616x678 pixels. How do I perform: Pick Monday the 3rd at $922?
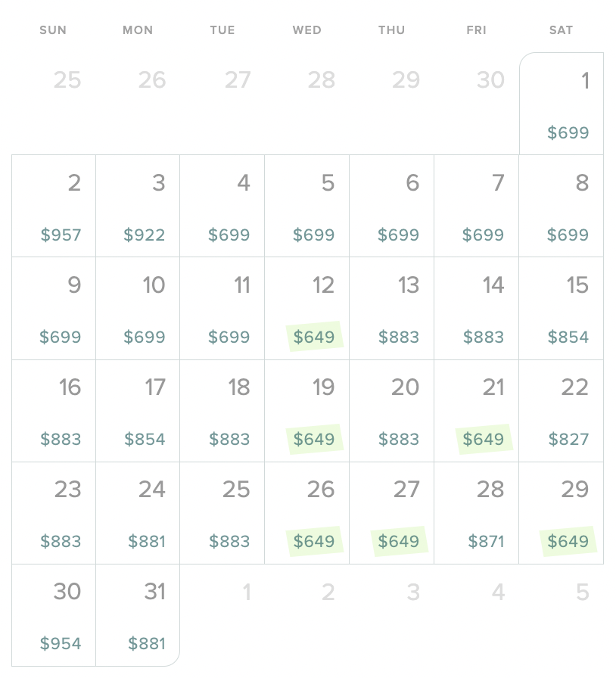[x=138, y=206]
